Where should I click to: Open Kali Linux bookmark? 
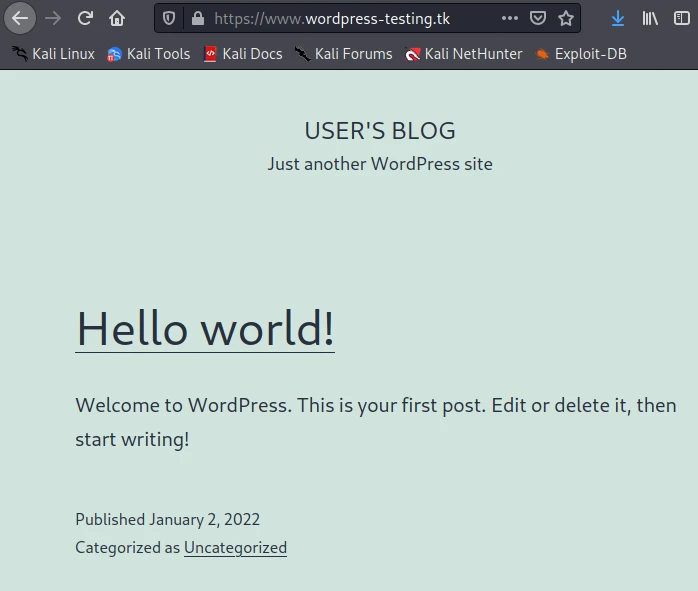coord(53,54)
